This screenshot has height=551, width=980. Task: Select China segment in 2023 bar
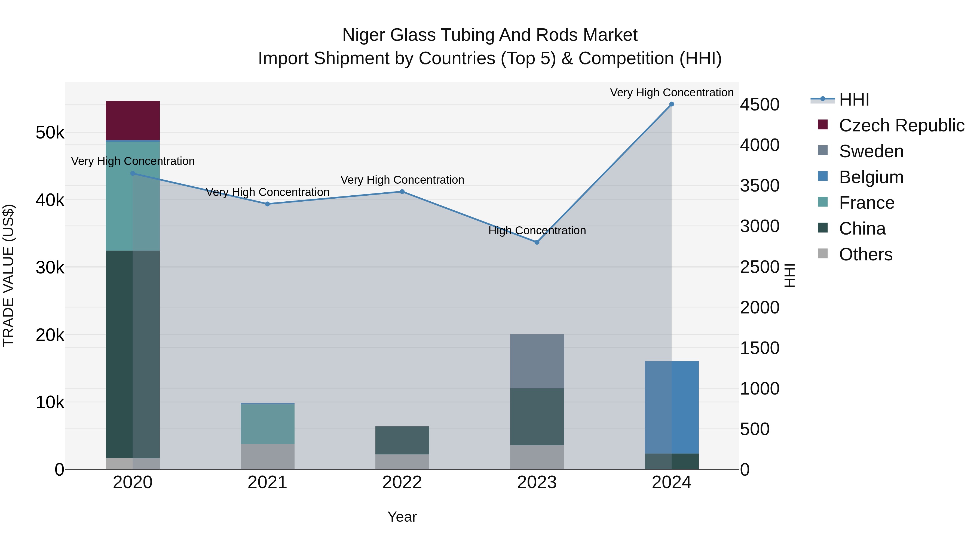coord(537,417)
